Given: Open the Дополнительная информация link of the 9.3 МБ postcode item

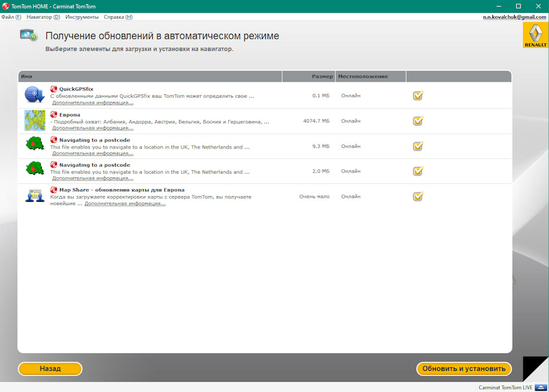Looking at the screenshot, I should click(x=93, y=153).
